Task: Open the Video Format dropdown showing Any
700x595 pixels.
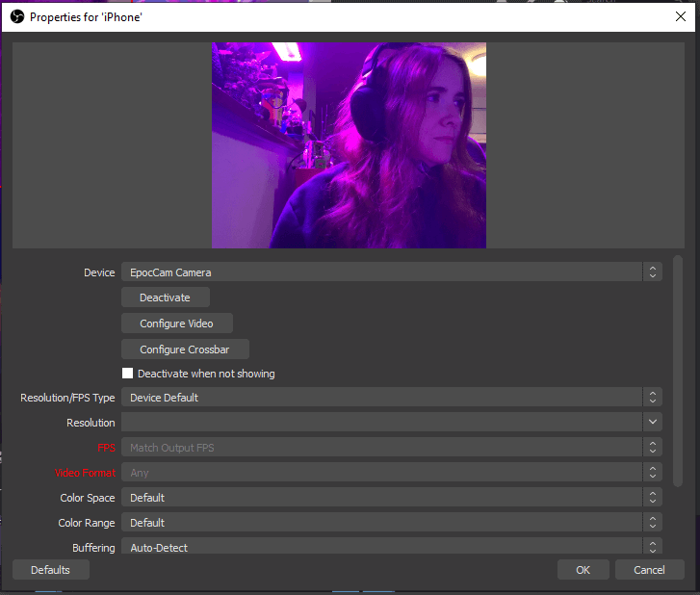Action: tap(392, 473)
